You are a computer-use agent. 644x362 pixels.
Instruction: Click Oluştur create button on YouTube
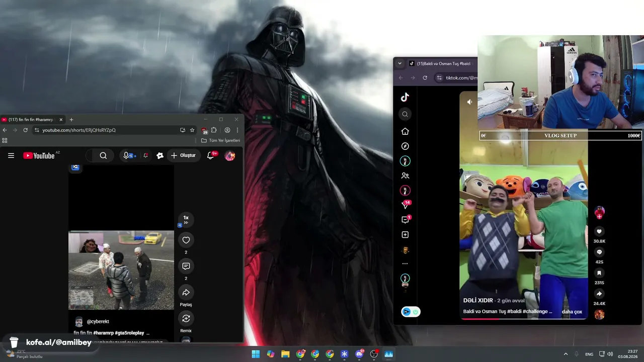click(x=183, y=156)
